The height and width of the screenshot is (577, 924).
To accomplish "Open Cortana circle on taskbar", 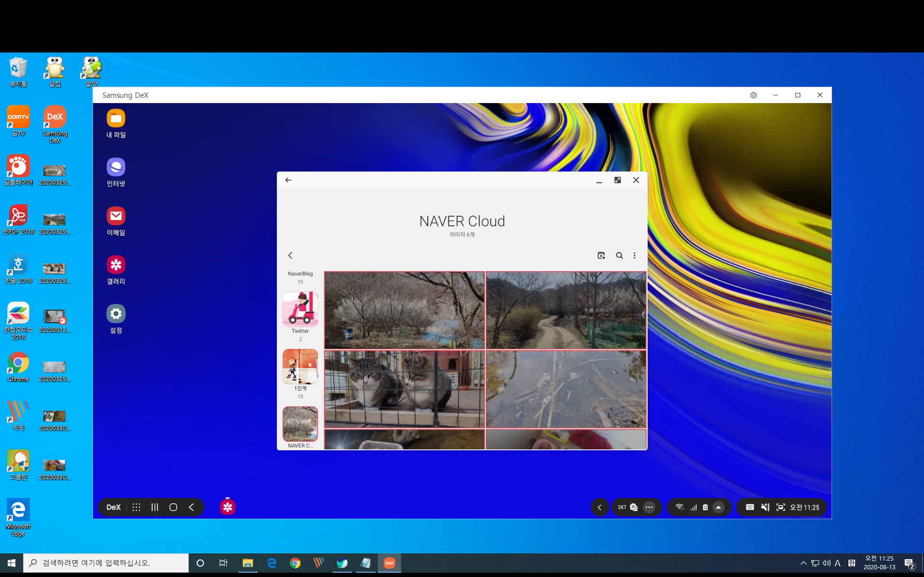I will (x=200, y=563).
